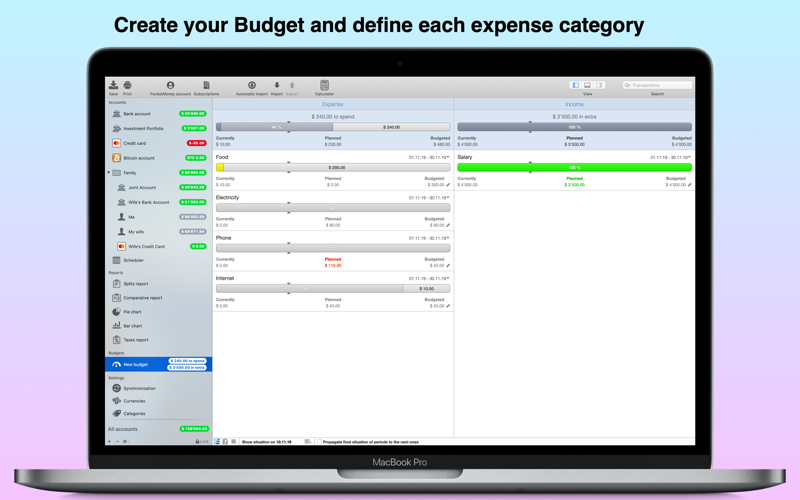Open the situation date picker dropdown in the bottom bar
Screen dimensions: 800x500
308,442
